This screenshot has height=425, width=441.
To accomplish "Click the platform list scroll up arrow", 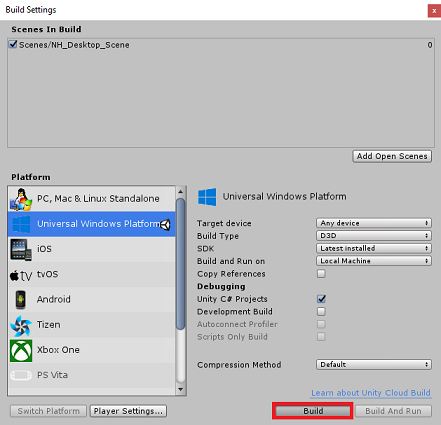I will [x=181, y=191].
